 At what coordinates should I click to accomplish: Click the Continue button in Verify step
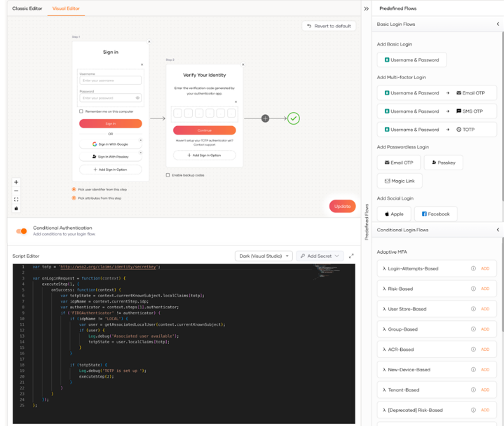(205, 130)
